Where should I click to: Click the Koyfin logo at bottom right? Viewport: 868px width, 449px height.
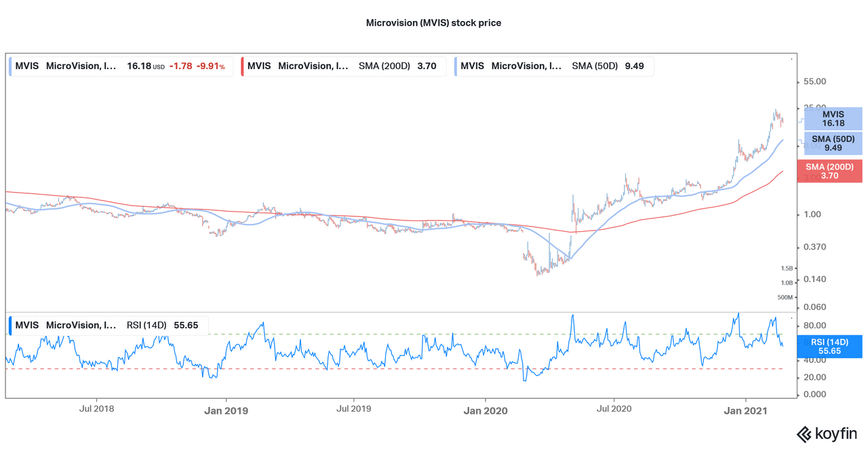pyautogui.click(x=829, y=435)
